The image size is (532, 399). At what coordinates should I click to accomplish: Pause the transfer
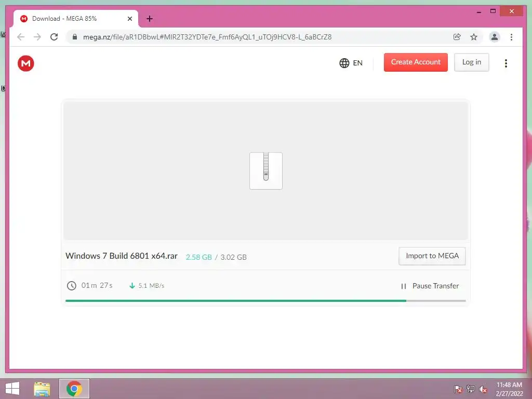pos(430,286)
